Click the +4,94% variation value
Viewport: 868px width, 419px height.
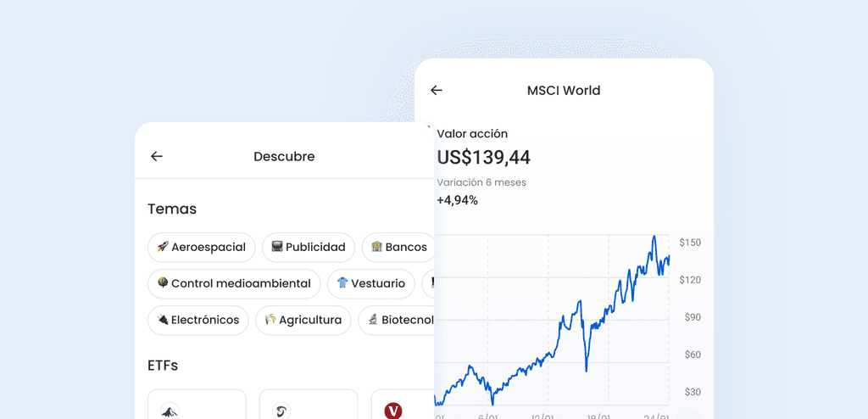(457, 200)
